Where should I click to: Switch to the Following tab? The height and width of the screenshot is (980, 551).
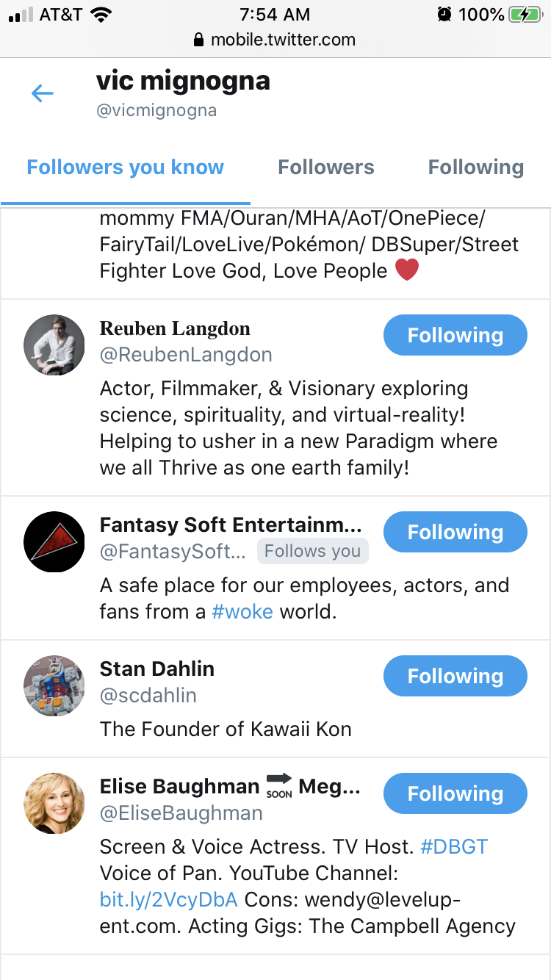point(476,167)
